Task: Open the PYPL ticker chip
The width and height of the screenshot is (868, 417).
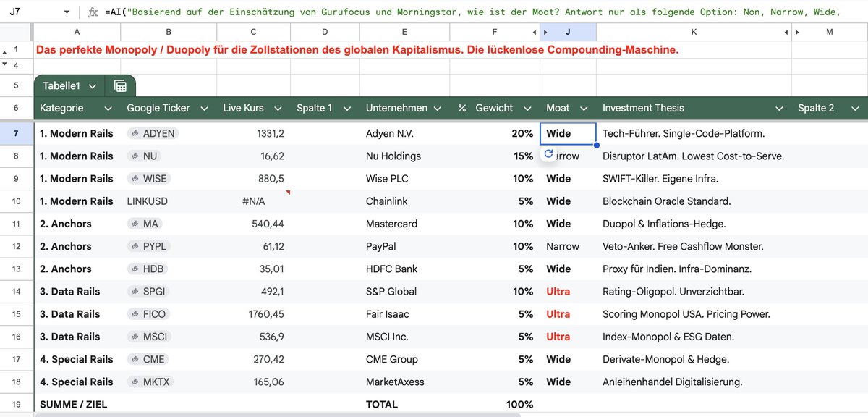Action: click(150, 246)
